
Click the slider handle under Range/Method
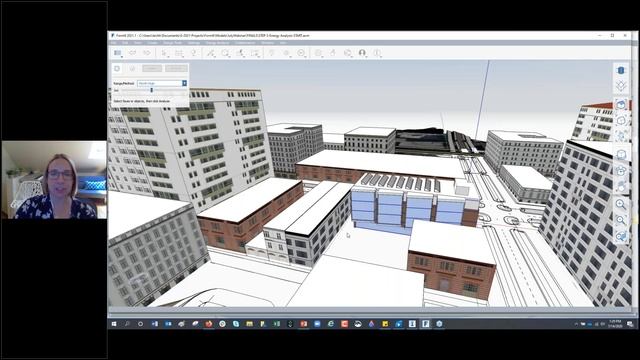[152, 90]
